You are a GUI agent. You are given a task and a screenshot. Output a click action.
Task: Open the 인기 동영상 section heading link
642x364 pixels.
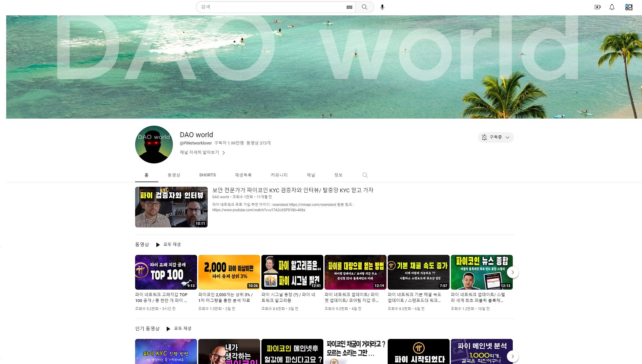(x=147, y=328)
